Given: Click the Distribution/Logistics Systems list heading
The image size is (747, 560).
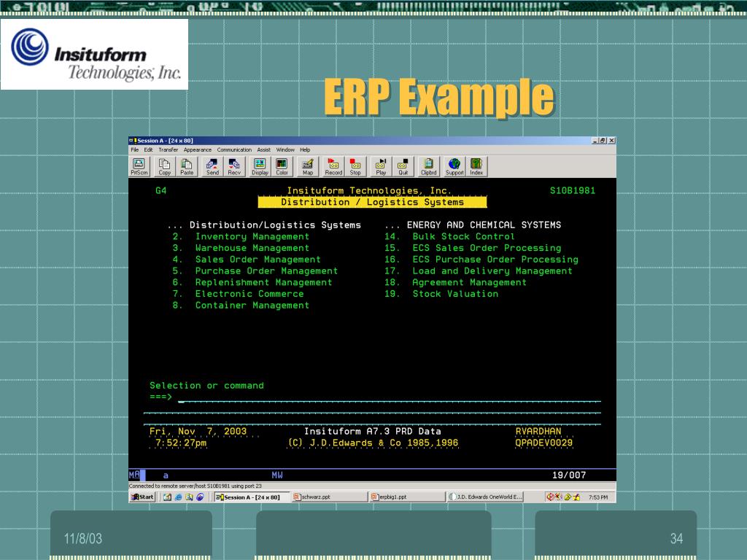Looking at the screenshot, I should click(275, 225).
